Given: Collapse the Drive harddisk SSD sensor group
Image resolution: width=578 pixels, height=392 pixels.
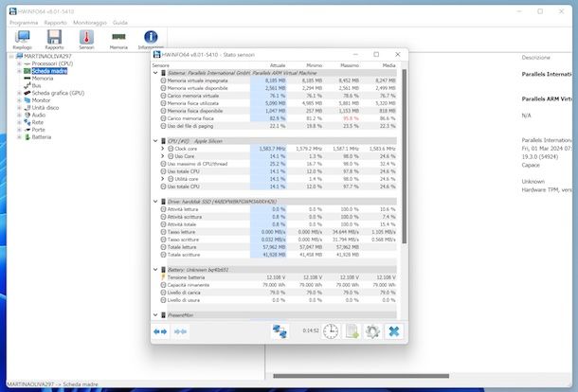Looking at the screenshot, I should 155,202.
